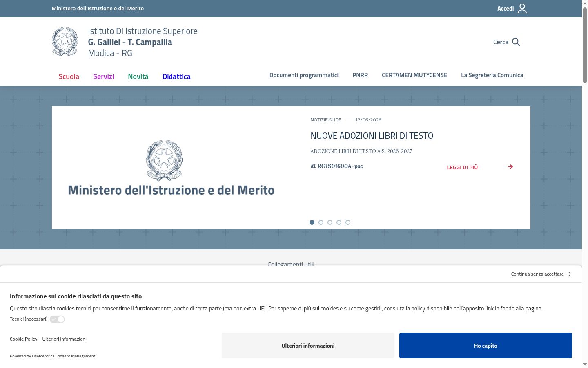Screen dimensions: 588x368
Task: Select the third carousel slide dot
Action: (x=330, y=222)
